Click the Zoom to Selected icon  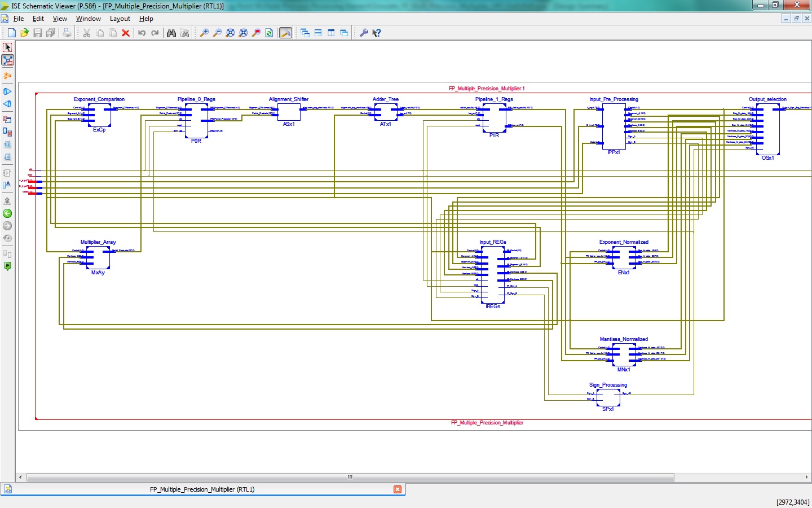243,33
